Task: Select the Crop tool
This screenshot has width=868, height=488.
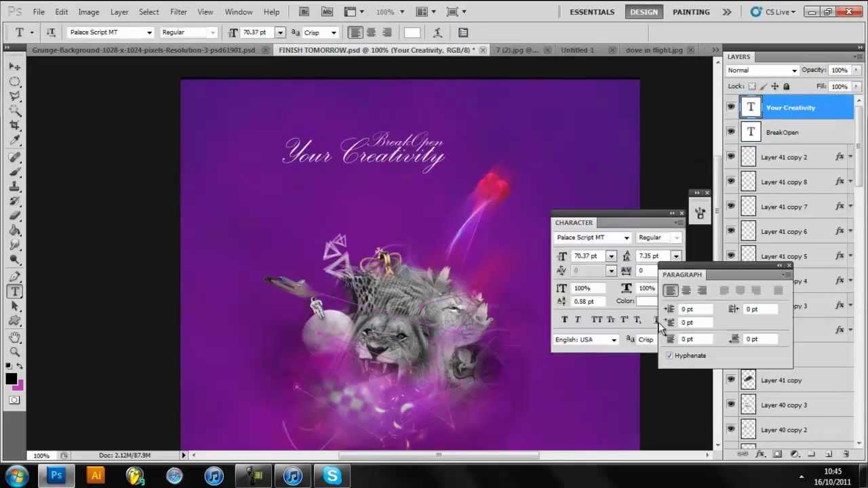Action: point(14,126)
